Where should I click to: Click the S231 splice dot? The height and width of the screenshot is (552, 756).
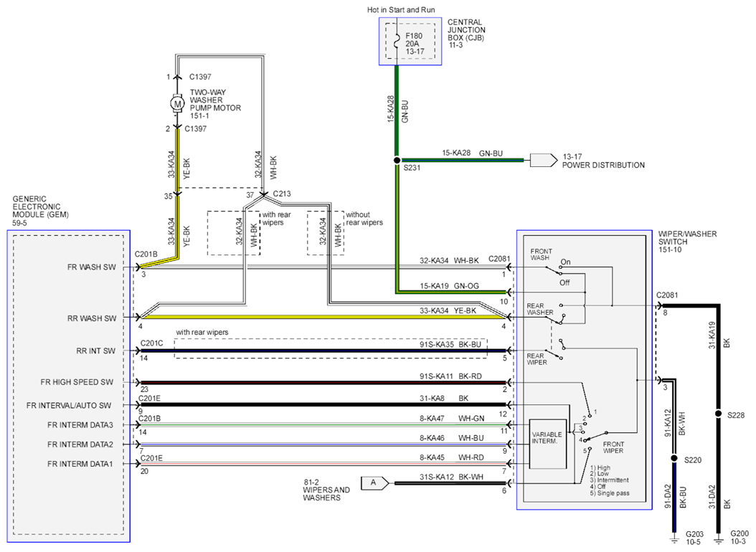(x=397, y=160)
